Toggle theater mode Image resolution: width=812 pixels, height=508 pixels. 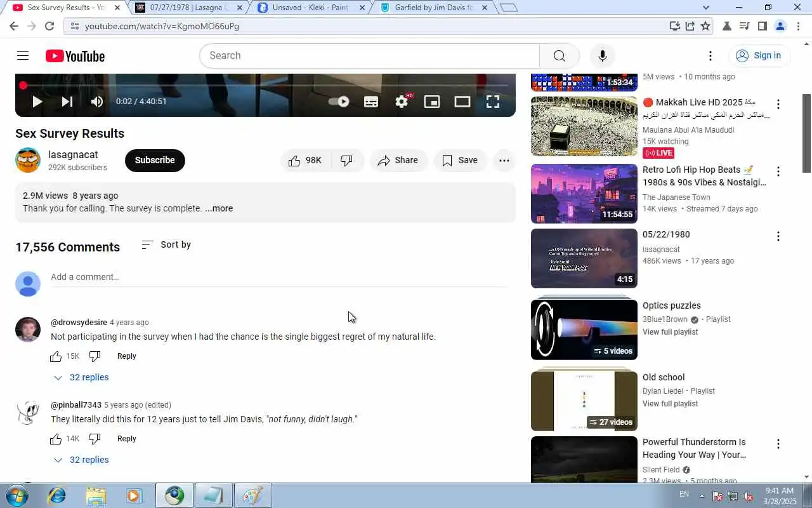(x=462, y=102)
